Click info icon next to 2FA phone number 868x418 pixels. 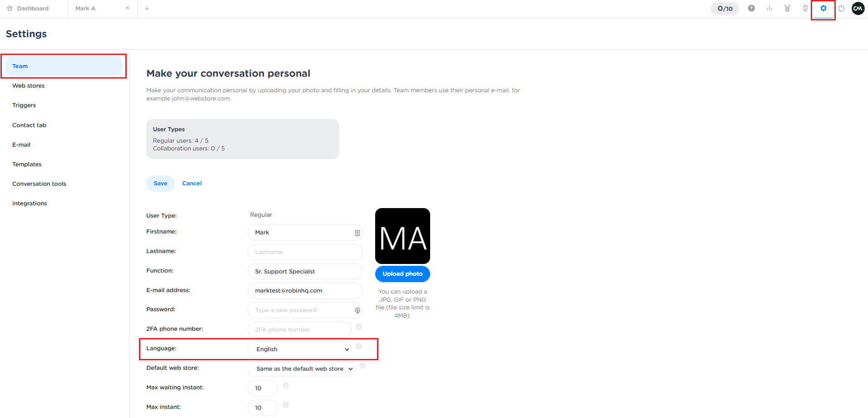point(359,327)
